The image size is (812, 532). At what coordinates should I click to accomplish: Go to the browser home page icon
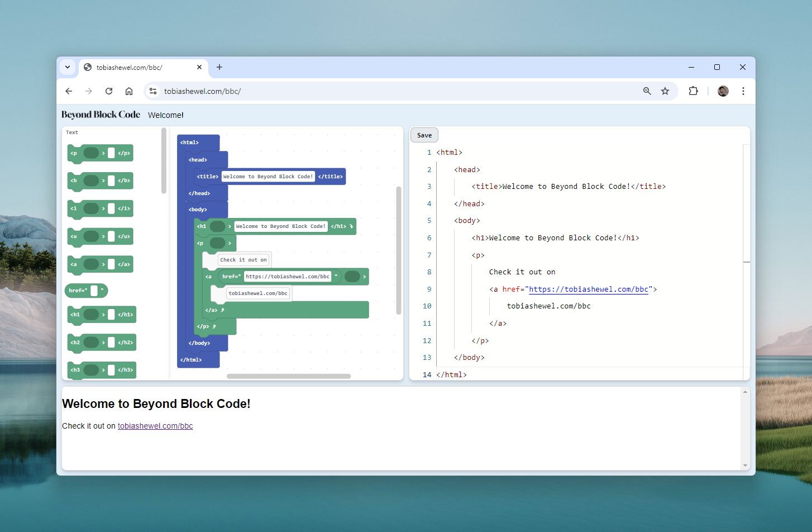129,91
